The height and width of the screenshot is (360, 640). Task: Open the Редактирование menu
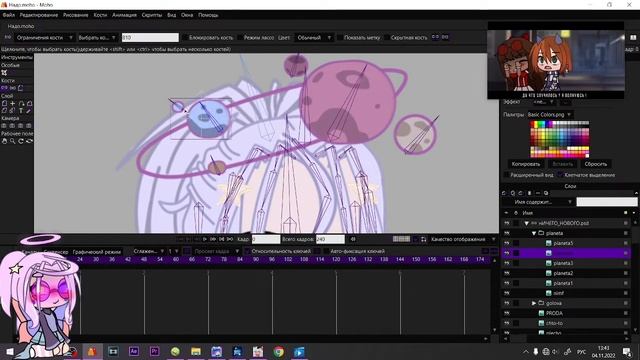39,15
